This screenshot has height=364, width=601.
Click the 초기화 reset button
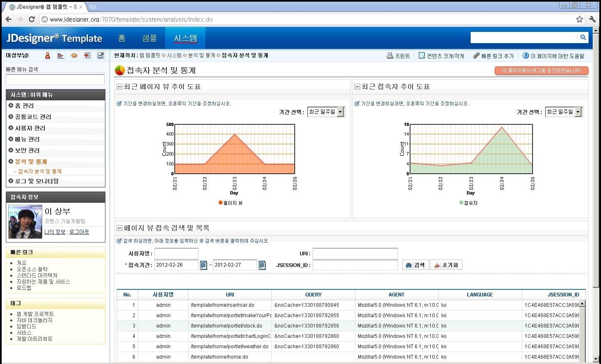tap(446, 265)
